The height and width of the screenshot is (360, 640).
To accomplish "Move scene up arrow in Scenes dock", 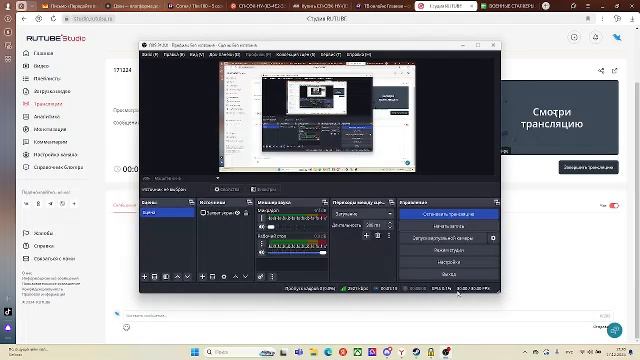I will pyautogui.click(x=177, y=277).
